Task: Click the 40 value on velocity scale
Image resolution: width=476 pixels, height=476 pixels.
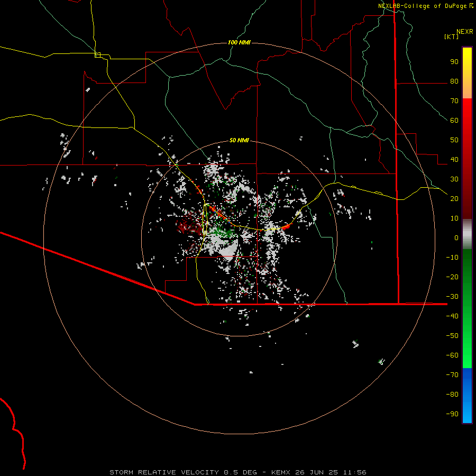Action: (x=454, y=160)
